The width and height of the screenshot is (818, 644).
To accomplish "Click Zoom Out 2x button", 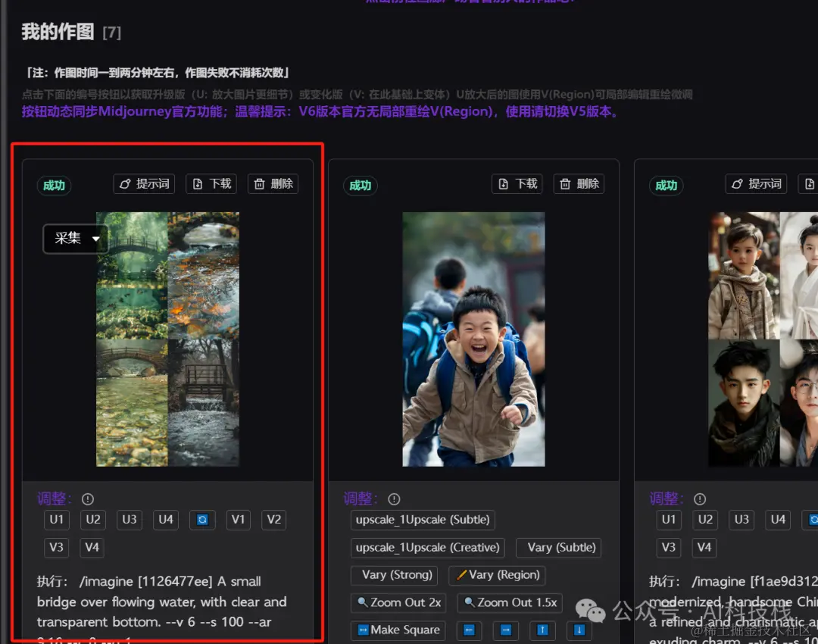I will (x=398, y=602).
